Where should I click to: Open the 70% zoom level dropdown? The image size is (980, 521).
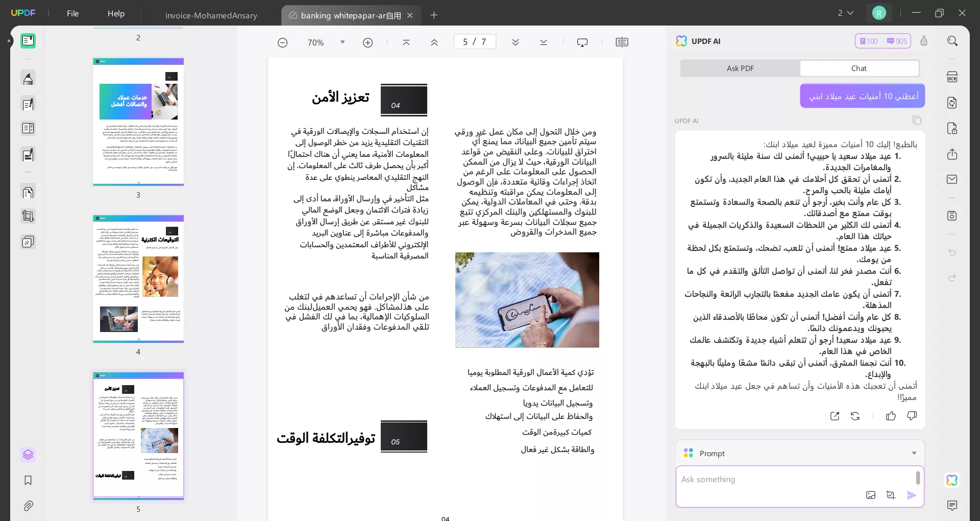tap(342, 42)
